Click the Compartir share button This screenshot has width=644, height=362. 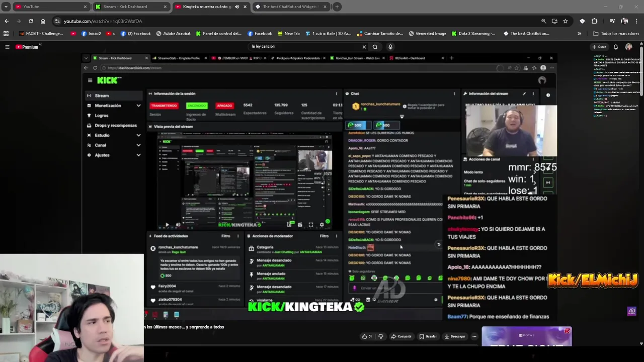point(401,336)
